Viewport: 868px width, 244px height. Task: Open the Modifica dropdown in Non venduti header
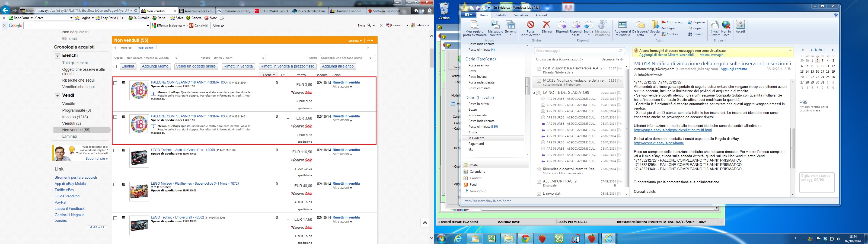point(355,41)
